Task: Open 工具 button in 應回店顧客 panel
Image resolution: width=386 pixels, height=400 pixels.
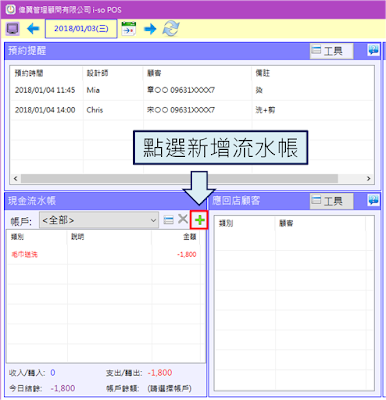Action: (332, 201)
